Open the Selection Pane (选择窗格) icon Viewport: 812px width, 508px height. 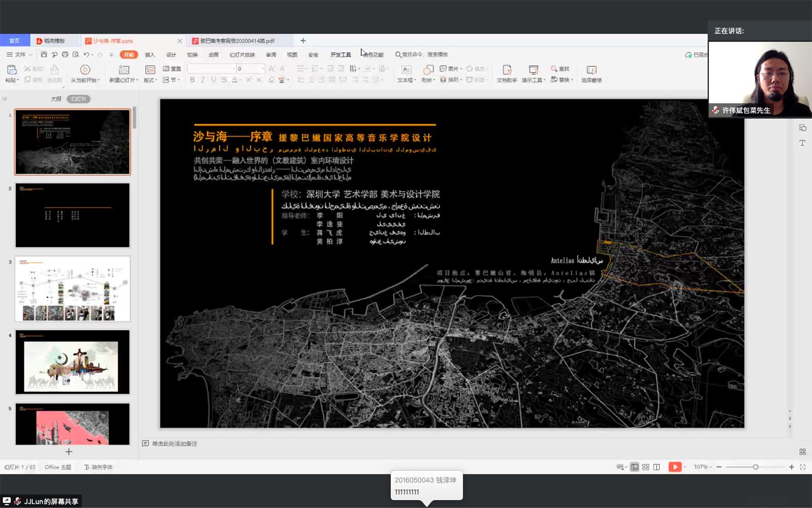point(591,70)
